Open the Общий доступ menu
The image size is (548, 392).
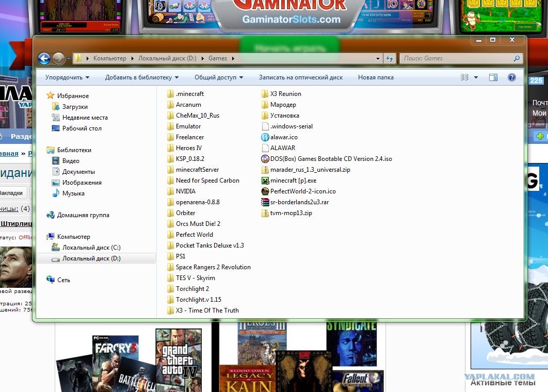219,77
